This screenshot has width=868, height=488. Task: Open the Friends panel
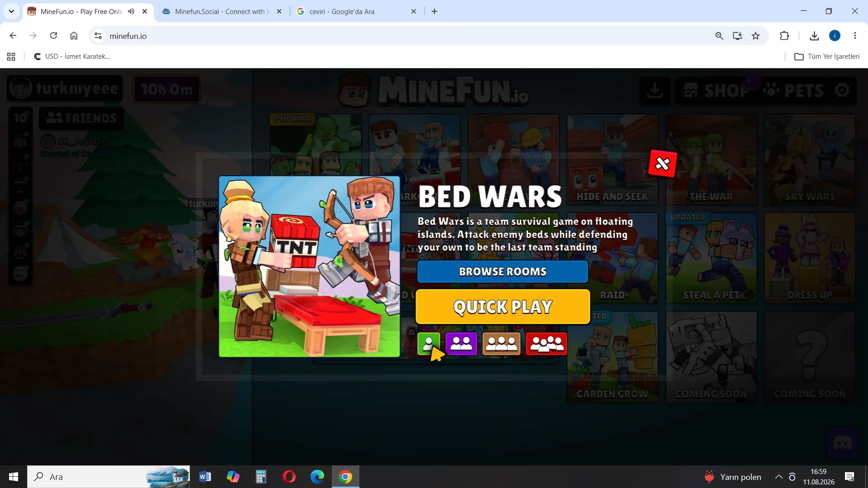81,118
